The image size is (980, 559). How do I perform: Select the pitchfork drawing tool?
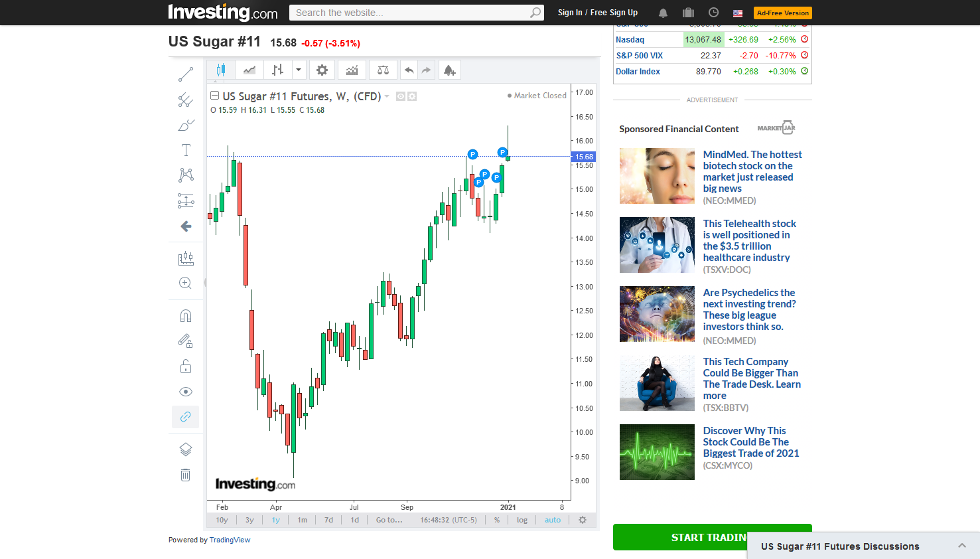186,100
